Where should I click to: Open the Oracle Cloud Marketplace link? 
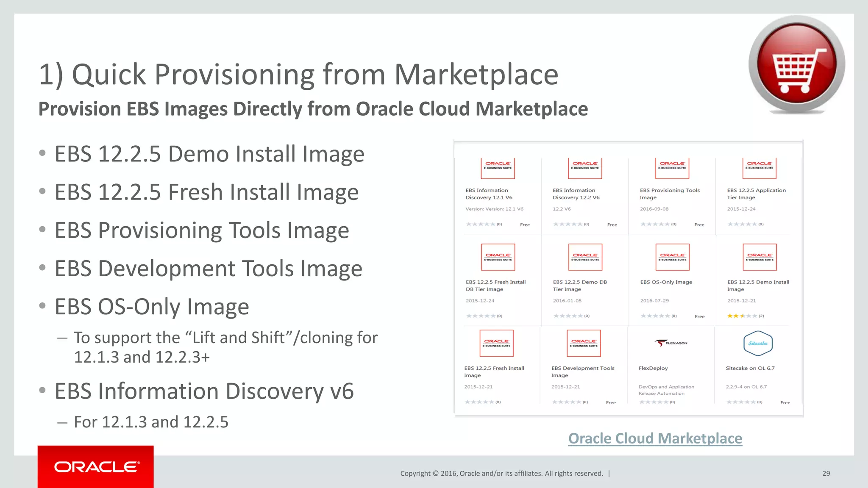coord(655,438)
